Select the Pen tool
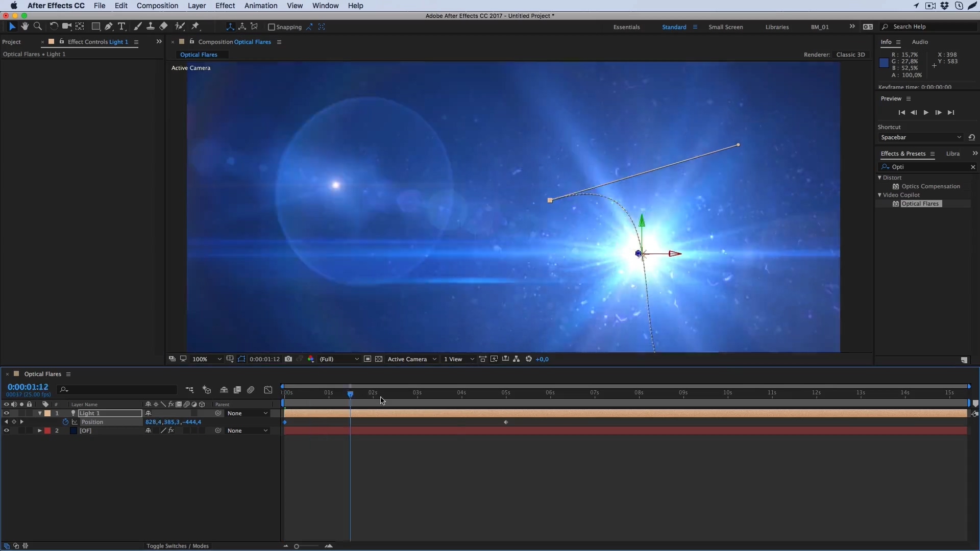Viewport: 980px width, 551px height. (108, 27)
